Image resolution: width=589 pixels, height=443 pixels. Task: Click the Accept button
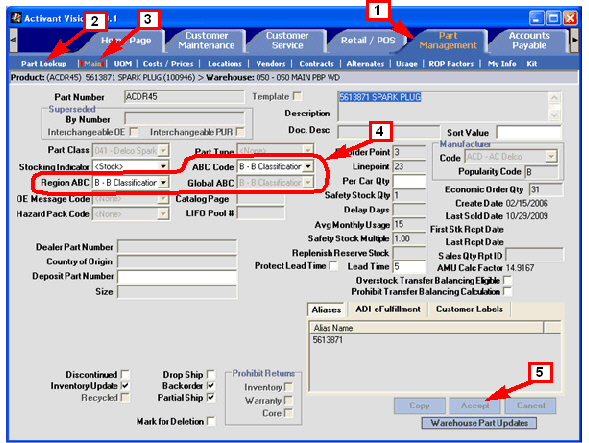(475, 405)
